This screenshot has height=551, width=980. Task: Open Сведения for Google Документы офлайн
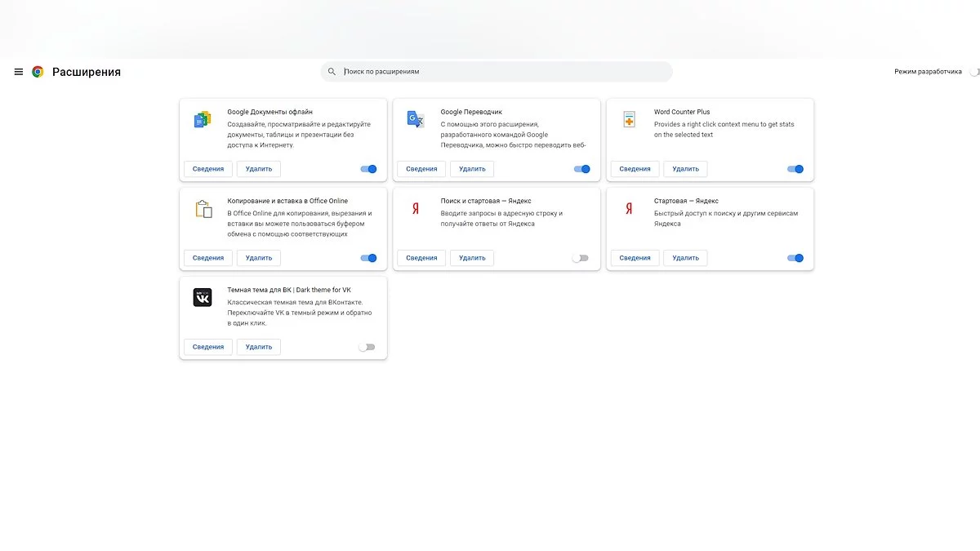coord(208,169)
